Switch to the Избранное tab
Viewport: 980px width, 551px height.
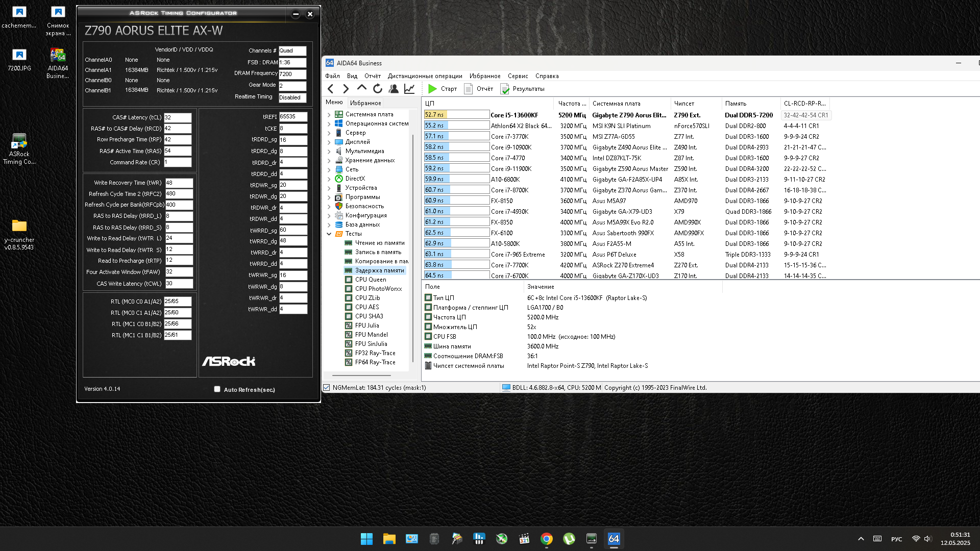(365, 103)
